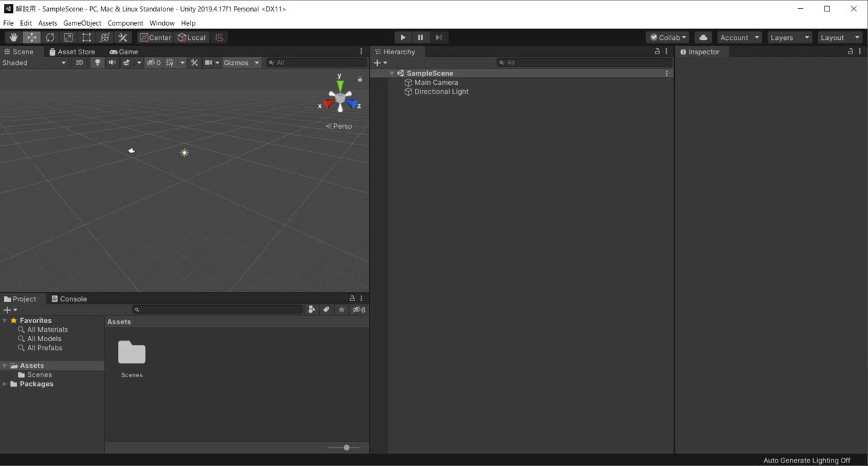The image size is (868, 466).
Task: Toggle scene effects icon (skybox, fog)
Action: 126,62
